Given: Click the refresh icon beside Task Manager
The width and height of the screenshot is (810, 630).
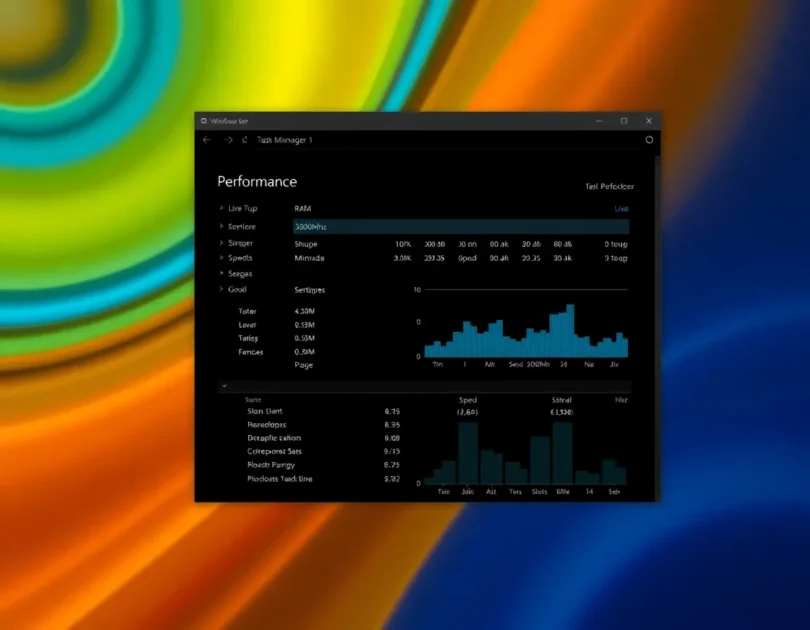Looking at the screenshot, I should [245, 140].
